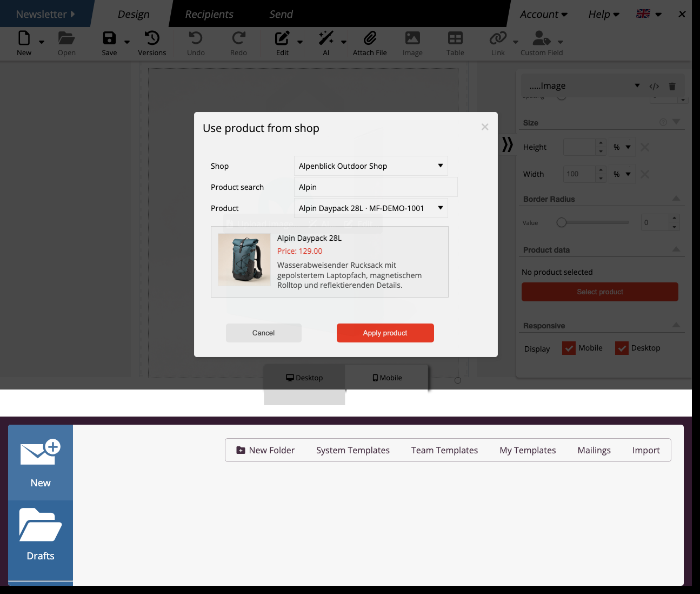Click the Border Radius value stepper
Viewport: 700px width, 594px height.
(x=674, y=222)
